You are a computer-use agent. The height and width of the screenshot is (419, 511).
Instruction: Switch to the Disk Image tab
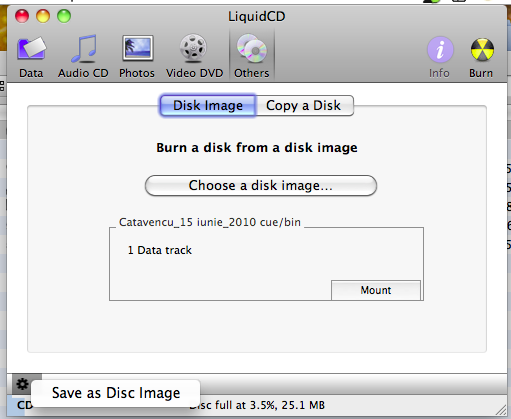click(208, 106)
